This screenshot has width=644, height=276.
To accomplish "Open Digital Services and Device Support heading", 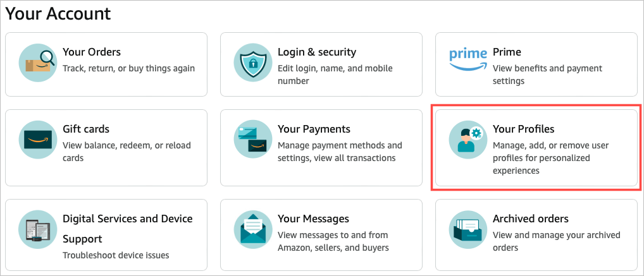I will click(x=127, y=219).
